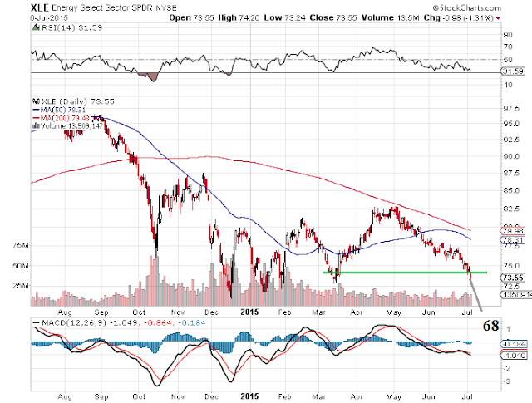Click the RSI(14) 31.59 label

[71, 27]
